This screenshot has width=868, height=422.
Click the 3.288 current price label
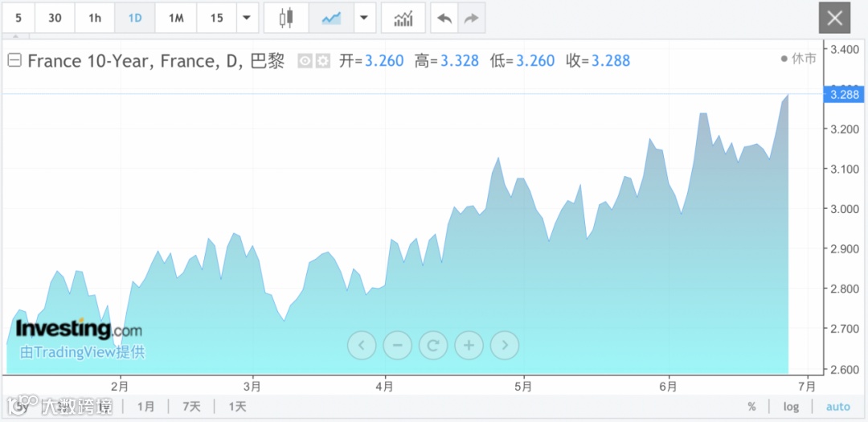pos(845,95)
